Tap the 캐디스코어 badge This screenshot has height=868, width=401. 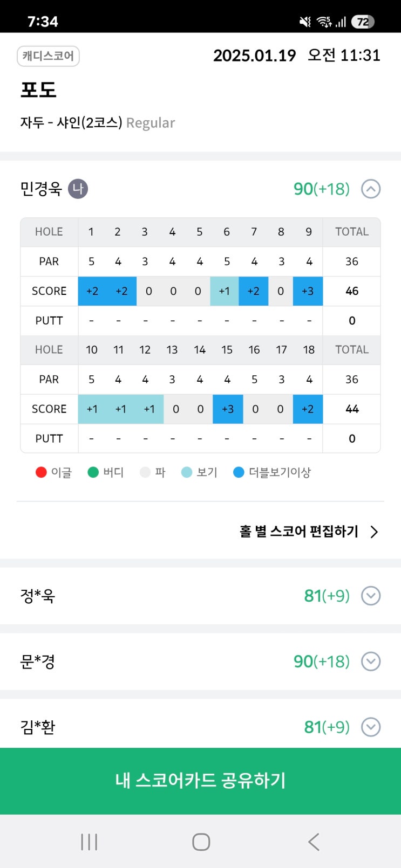click(48, 56)
